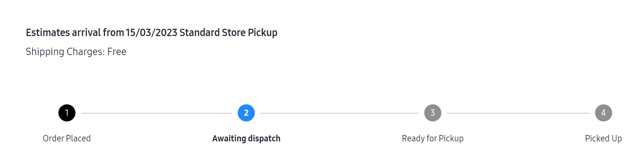Click the Order Placed step label
Image resolution: width=644 pixels, height=160 pixels.
click(67, 138)
